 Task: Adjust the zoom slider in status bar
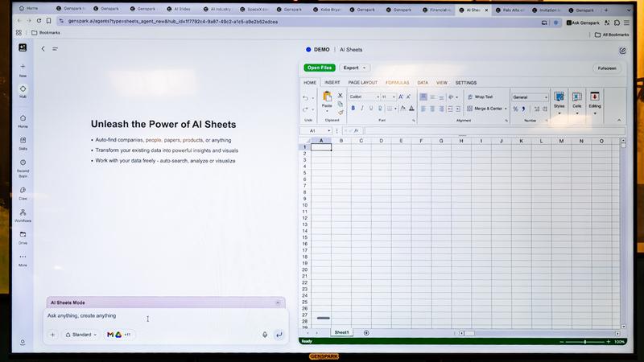[585, 342]
